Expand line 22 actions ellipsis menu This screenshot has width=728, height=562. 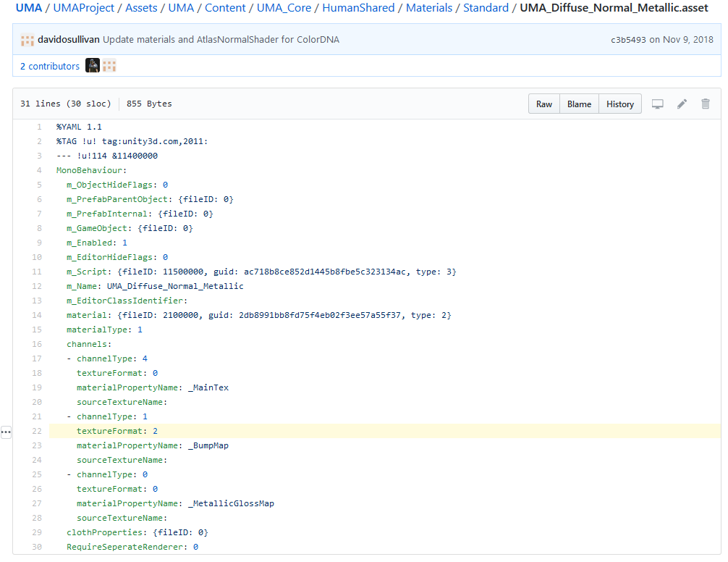(x=6, y=432)
